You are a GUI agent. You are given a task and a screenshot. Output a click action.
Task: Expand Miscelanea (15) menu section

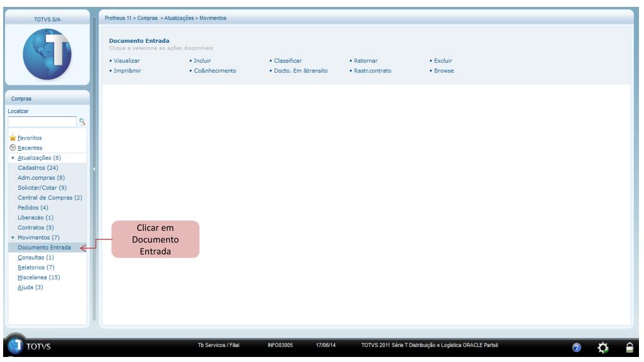(38, 277)
